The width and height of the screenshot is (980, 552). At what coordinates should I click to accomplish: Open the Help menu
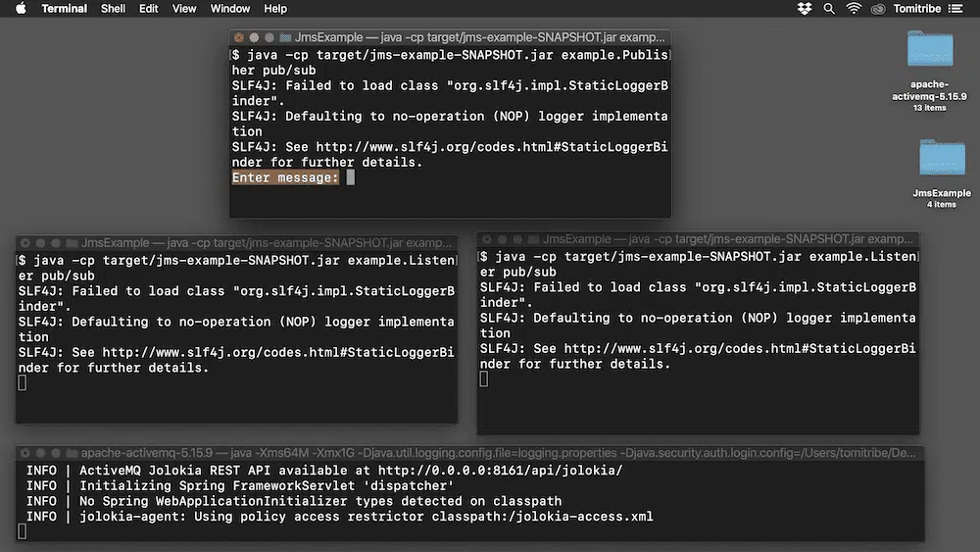click(275, 9)
